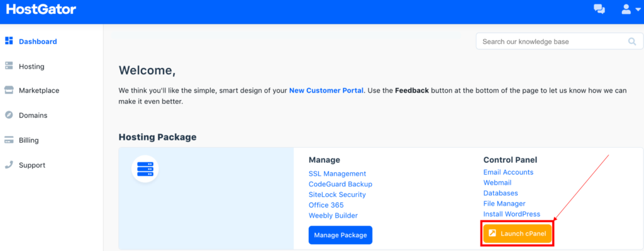
Task: Open Billing in the sidebar
Action: 29,140
